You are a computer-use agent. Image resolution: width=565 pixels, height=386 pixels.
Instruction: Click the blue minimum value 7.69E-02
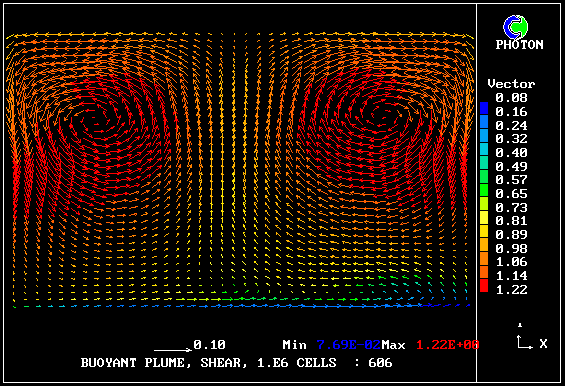348,345
